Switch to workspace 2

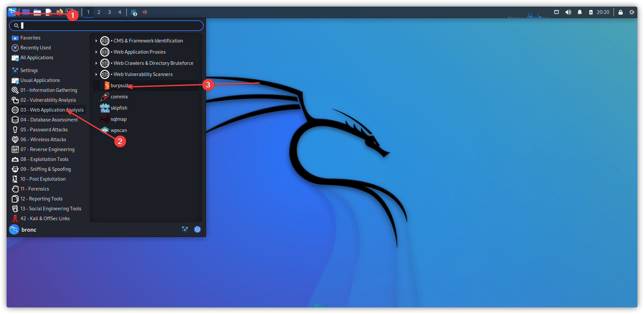pyautogui.click(x=99, y=12)
